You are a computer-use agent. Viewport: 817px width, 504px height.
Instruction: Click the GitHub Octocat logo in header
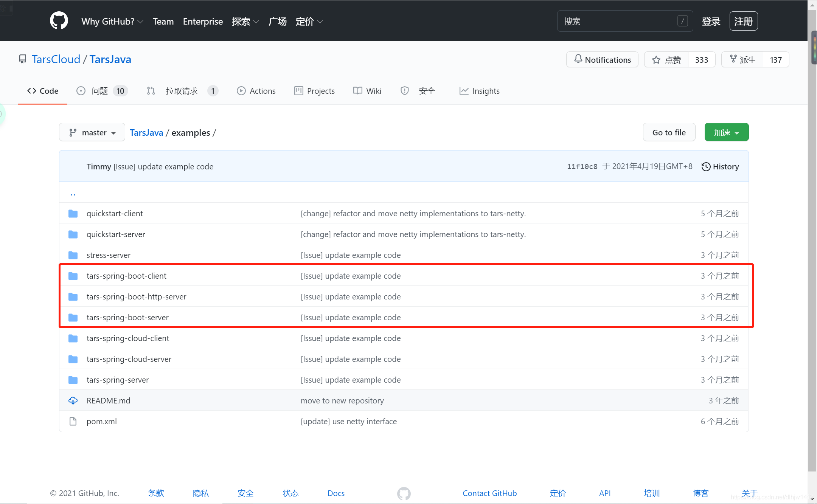pos(59,21)
